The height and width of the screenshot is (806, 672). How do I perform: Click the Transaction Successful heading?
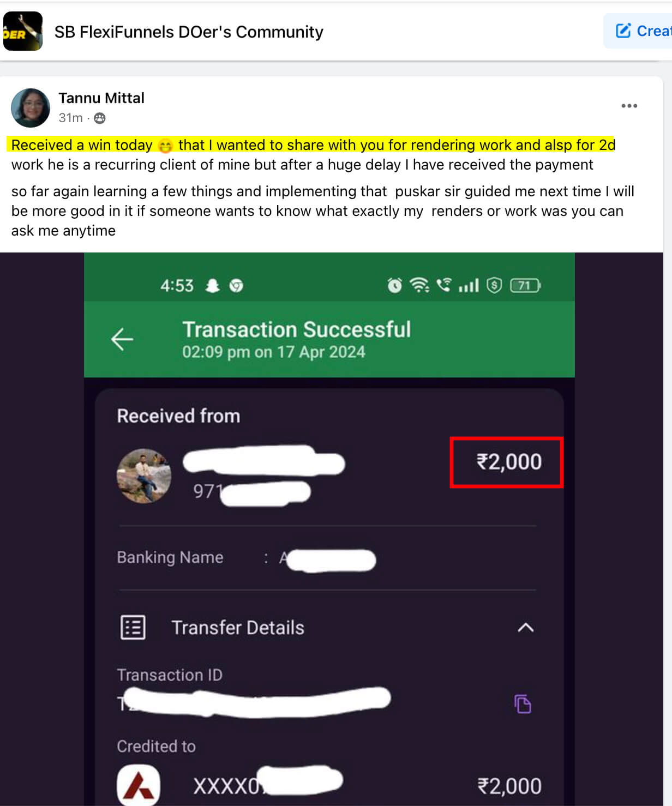pos(296,329)
